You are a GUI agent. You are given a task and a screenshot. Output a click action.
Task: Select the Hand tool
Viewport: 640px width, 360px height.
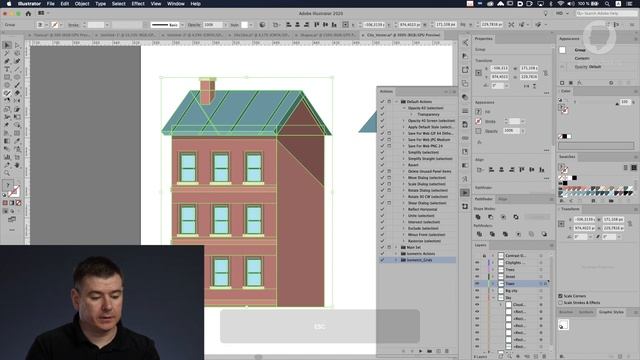coord(17,165)
